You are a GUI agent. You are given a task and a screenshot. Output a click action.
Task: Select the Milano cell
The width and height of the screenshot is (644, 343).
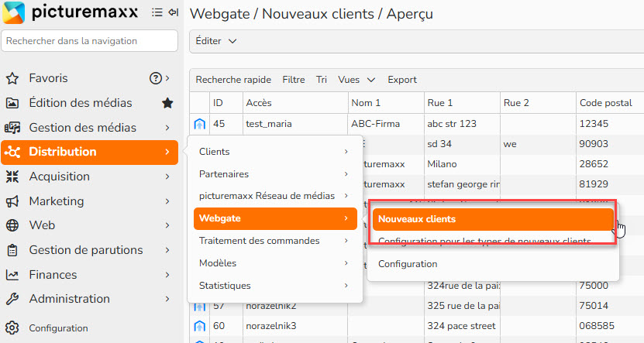462,164
